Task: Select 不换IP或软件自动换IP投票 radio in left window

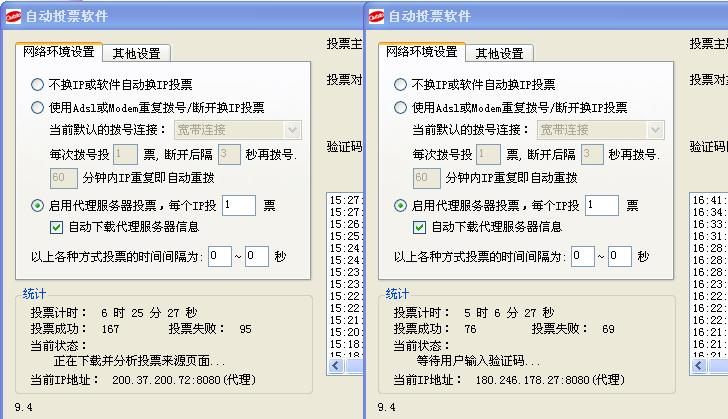Action: 37,85
